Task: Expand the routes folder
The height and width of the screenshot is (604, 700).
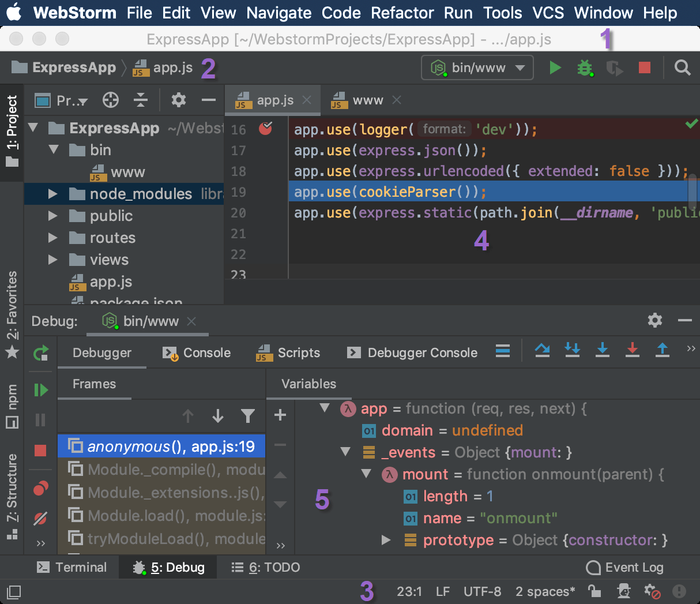Action: (53, 238)
